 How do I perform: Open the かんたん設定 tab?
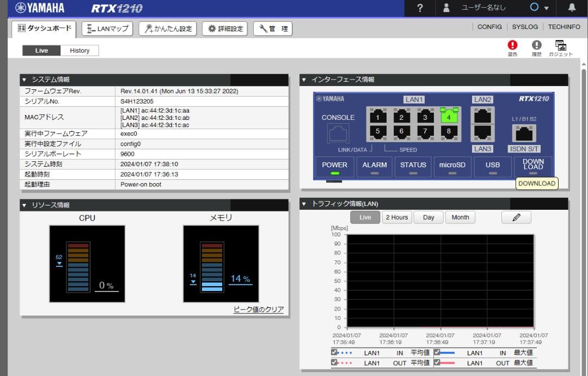pyautogui.click(x=168, y=28)
